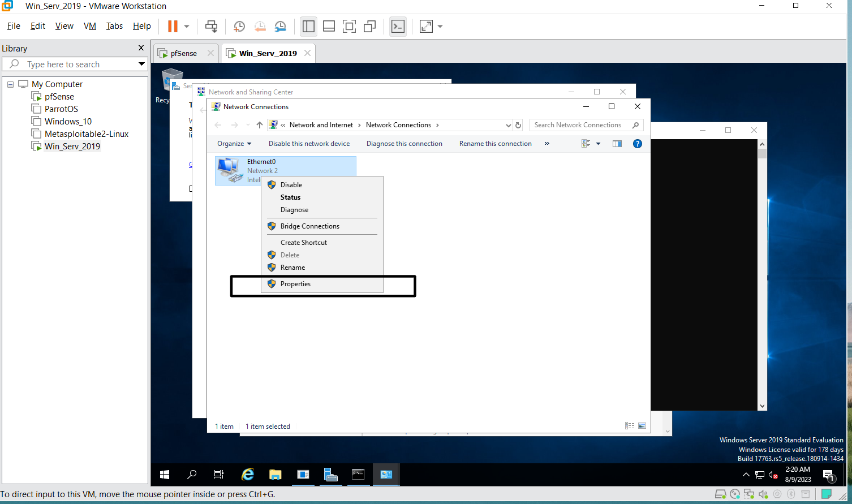This screenshot has height=504, width=852.
Task: Click the guest Windows Start button
Action: point(165,475)
